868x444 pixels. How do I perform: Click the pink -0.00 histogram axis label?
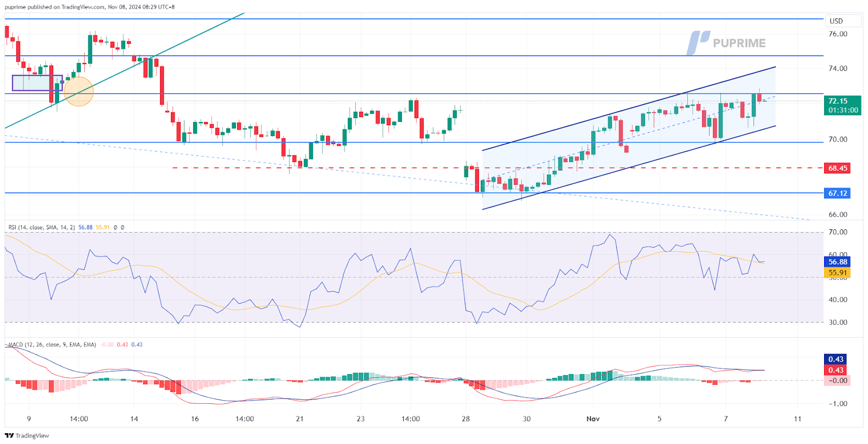click(x=838, y=381)
